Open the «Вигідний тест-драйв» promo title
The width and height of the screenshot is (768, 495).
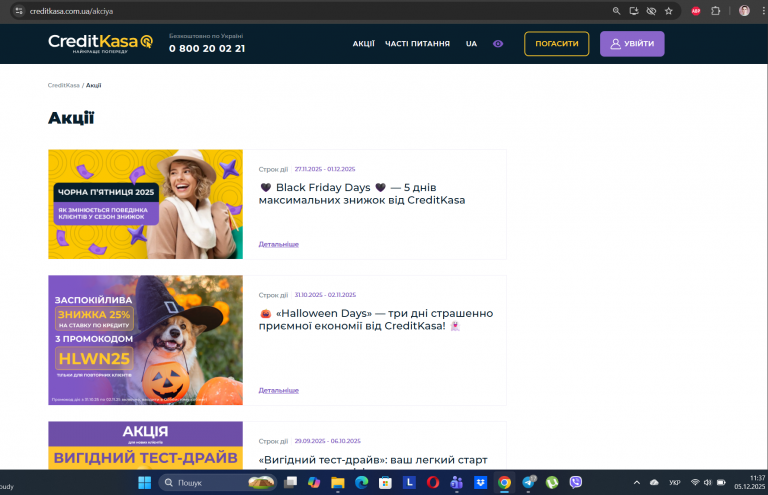(x=373, y=460)
